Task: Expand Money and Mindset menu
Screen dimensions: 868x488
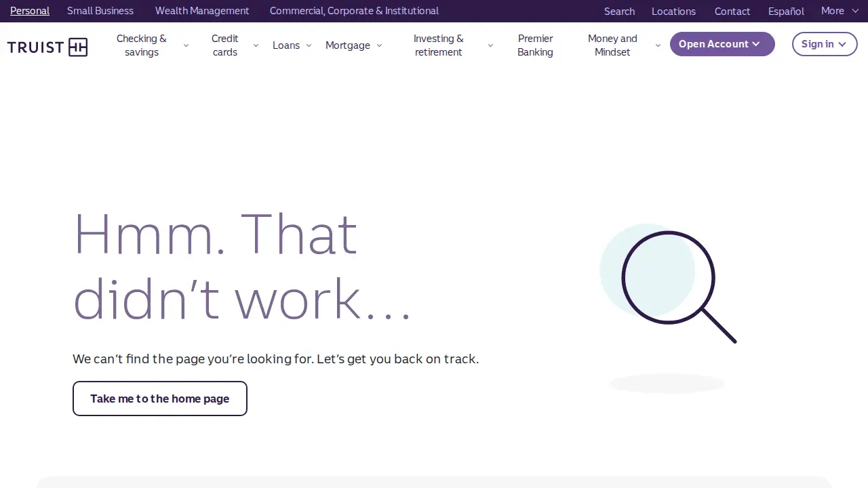Action: [x=623, y=45]
